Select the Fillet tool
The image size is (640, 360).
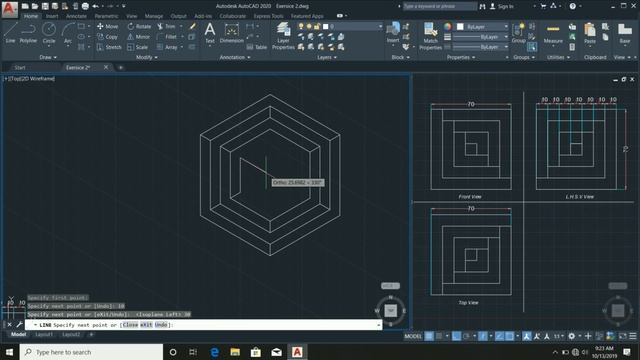167,37
